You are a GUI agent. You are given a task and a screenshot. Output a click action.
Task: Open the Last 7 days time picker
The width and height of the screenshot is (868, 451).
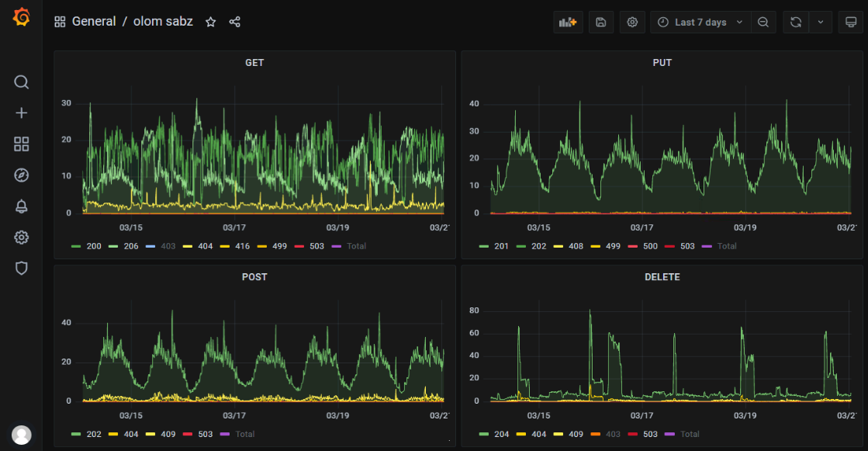tap(700, 23)
